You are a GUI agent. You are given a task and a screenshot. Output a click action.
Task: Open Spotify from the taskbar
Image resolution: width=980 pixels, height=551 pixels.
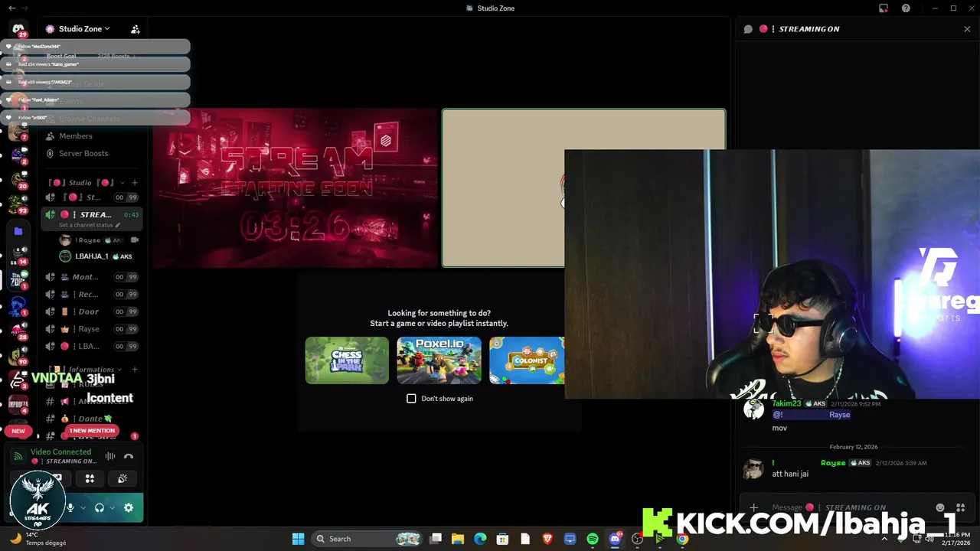(x=593, y=539)
